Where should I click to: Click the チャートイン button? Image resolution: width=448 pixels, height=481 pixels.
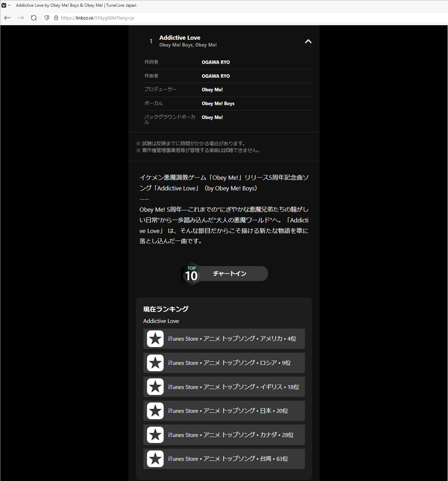point(230,273)
